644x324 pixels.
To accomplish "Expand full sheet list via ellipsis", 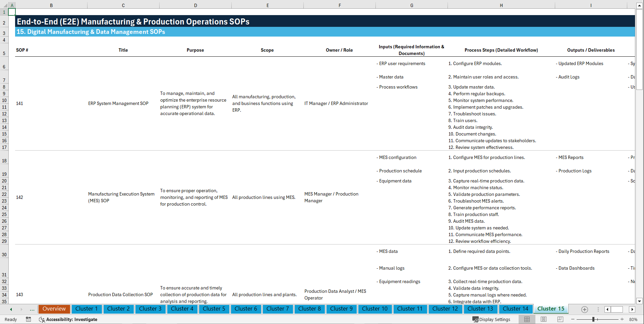I will click(32, 309).
